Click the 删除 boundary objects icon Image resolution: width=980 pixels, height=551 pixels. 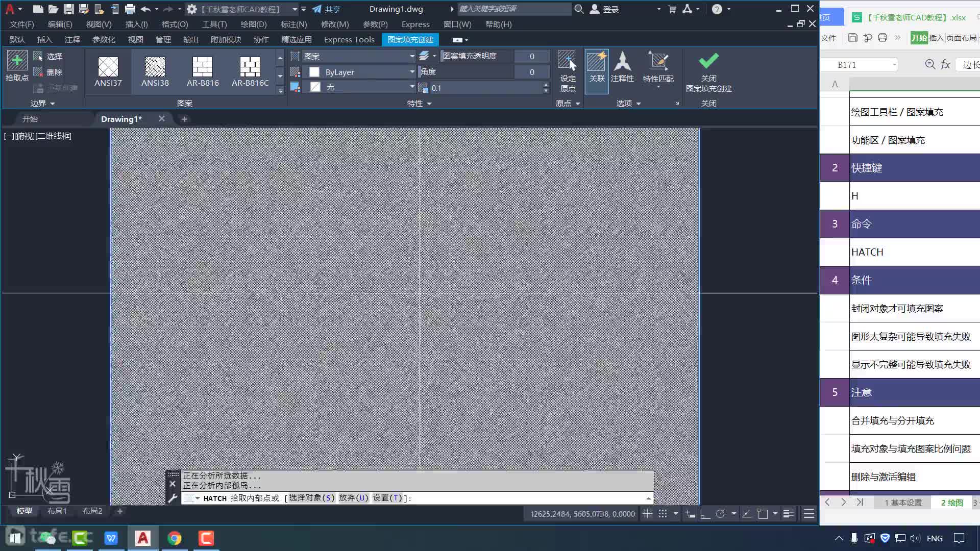[x=38, y=72]
